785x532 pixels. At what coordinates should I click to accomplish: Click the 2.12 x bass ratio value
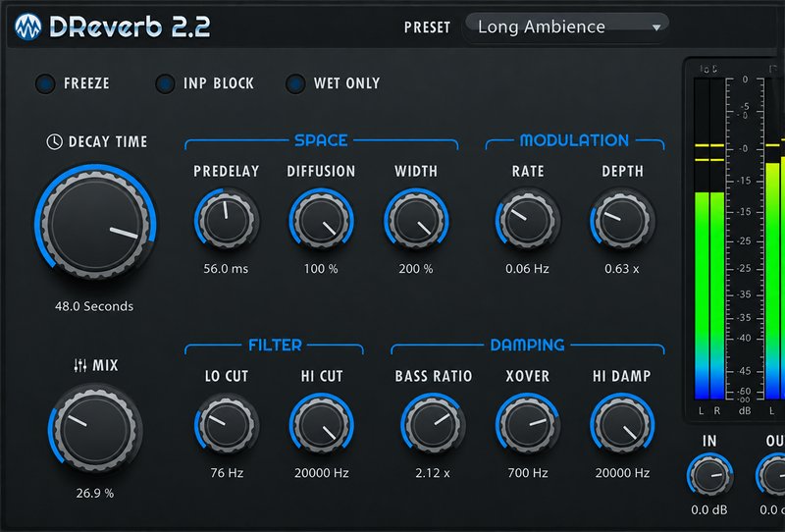coord(433,473)
